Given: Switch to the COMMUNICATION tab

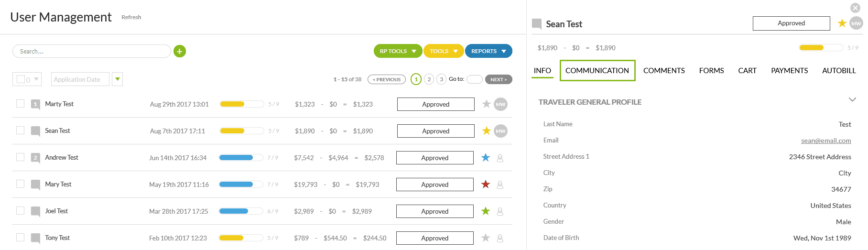Looking at the screenshot, I should tap(597, 71).
